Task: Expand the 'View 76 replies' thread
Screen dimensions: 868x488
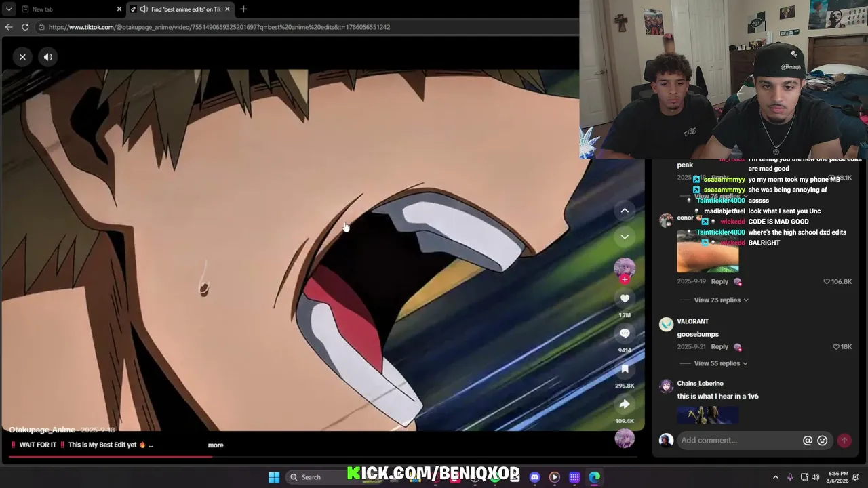Action: click(721, 197)
